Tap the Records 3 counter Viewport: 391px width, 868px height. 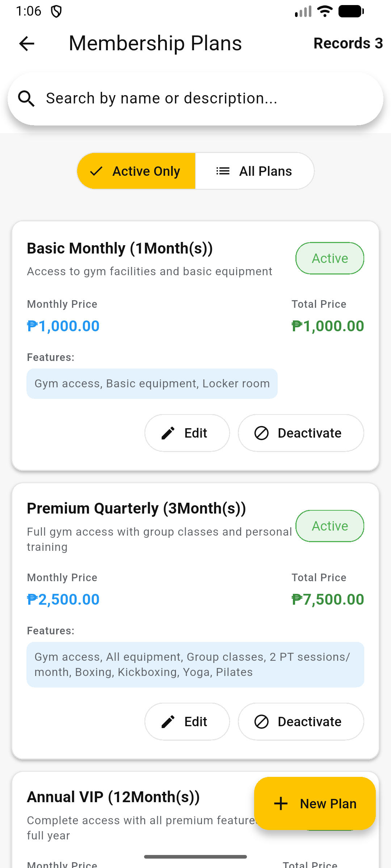coord(348,43)
